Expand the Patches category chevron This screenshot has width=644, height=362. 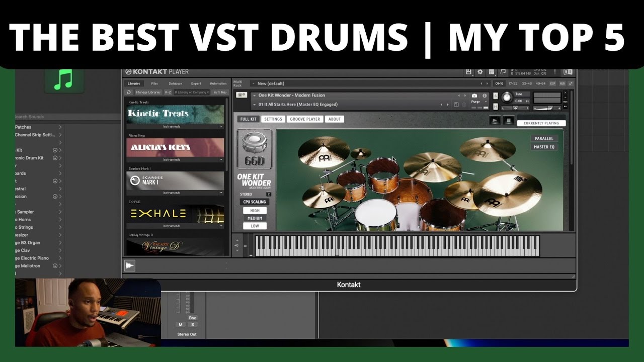click(x=60, y=127)
